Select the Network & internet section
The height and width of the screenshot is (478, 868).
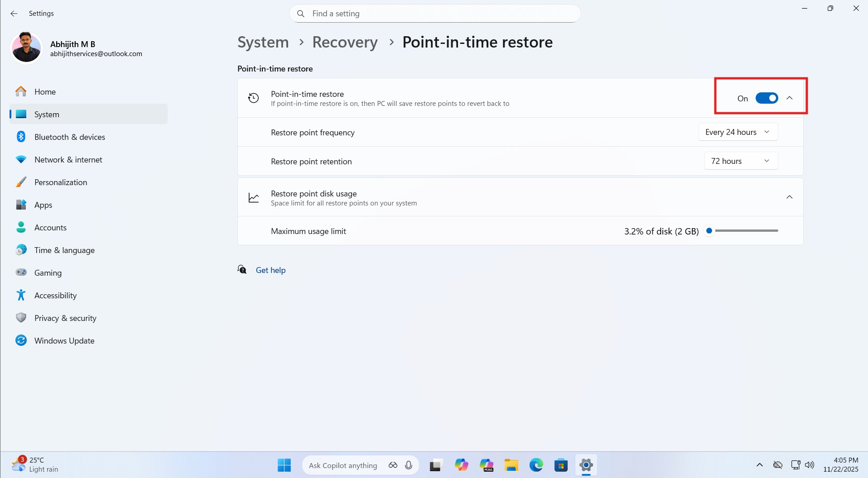tap(68, 159)
